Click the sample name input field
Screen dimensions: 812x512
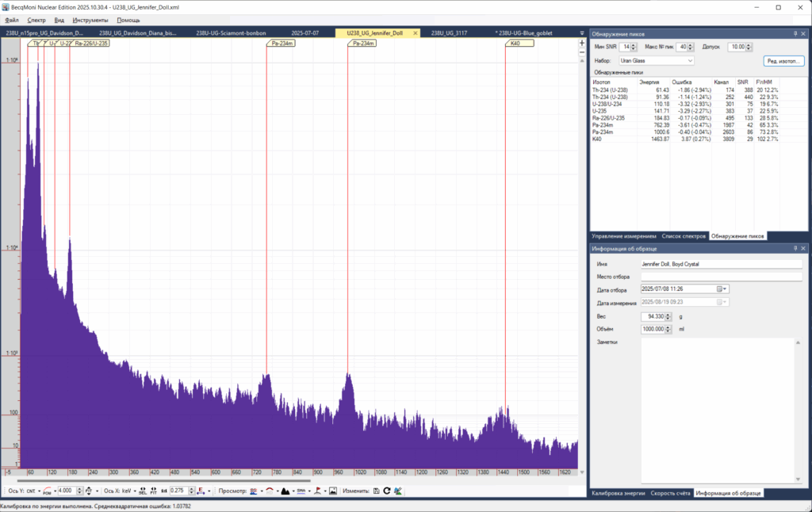tap(720, 263)
